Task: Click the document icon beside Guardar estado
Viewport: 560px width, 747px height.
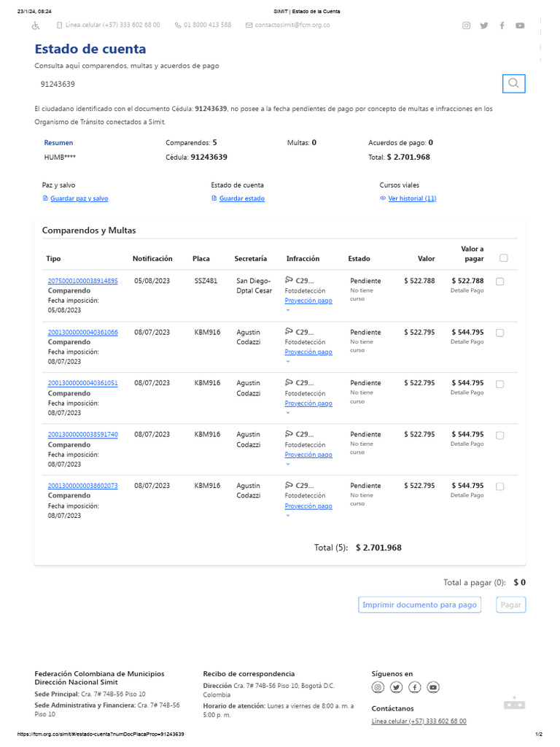Action: pyautogui.click(x=214, y=198)
